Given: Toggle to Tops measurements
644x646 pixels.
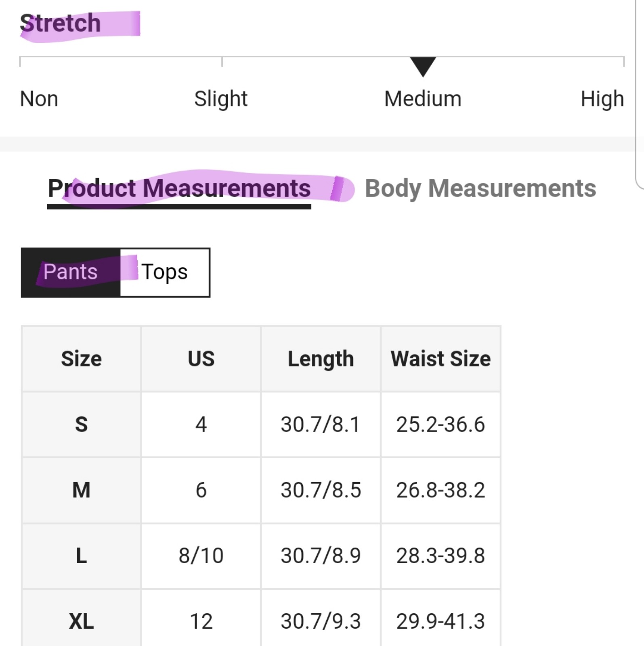Looking at the screenshot, I should pyautogui.click(x=165, y=272).
